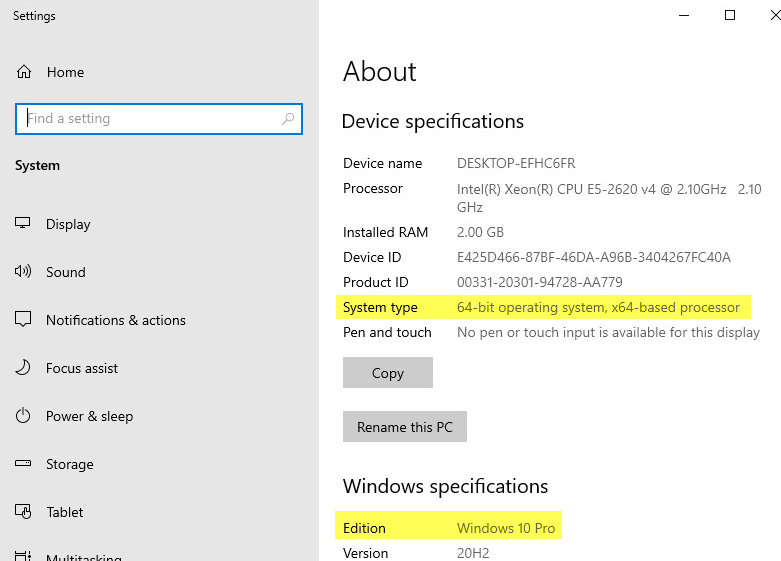Select the 20H2 version value
Viewport: 781px width, 561px height.
click(473, 553)
